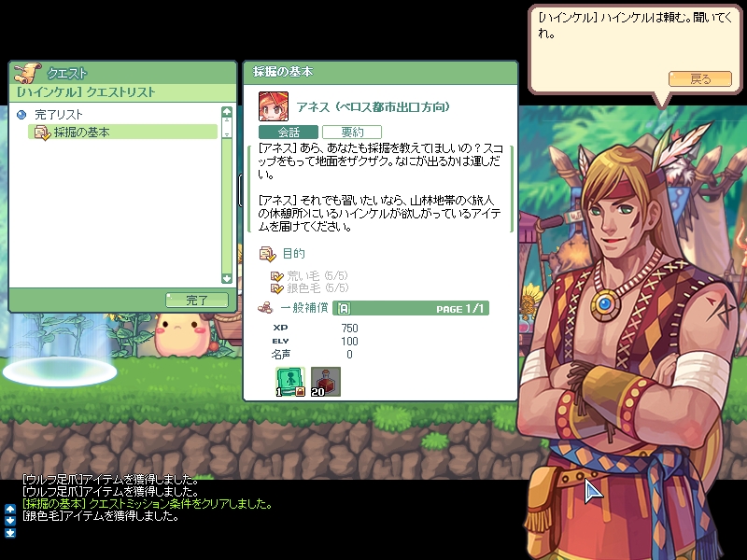747x560 pixels.
Task: Click the 荒い毛 (5/5) objective checkmark
Action: pos(276,276)
